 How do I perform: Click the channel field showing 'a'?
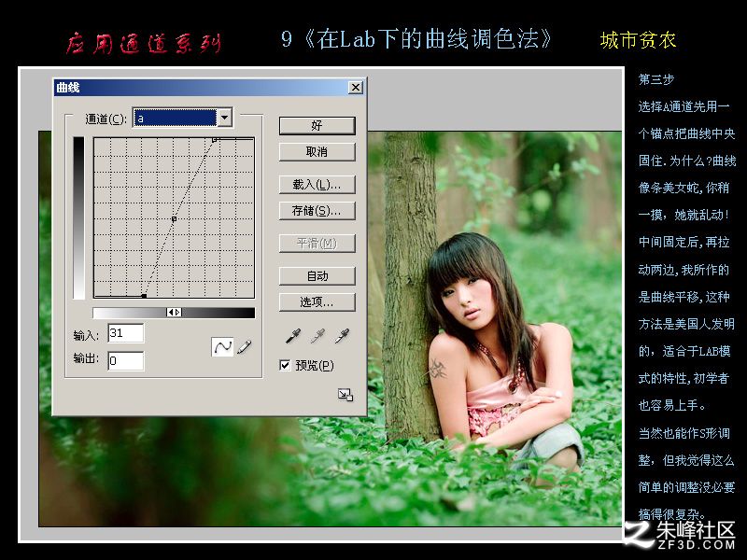(x=176, y=118)
